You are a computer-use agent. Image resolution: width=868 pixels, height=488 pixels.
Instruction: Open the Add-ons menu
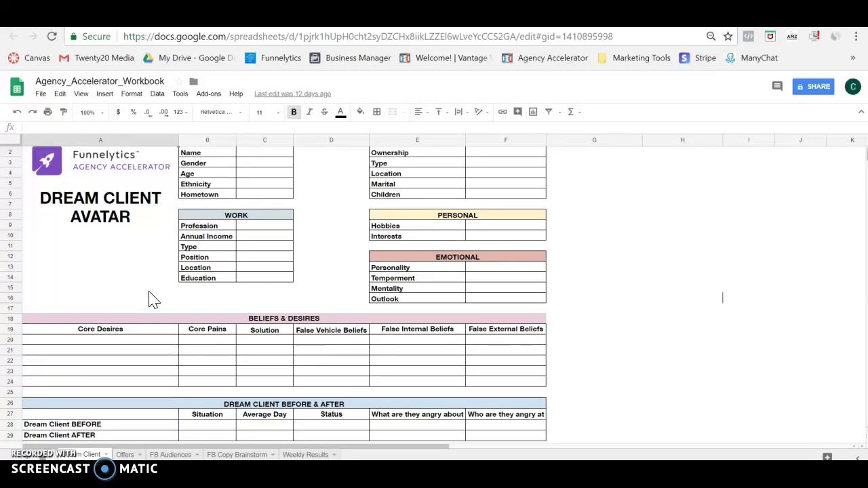tap(209, 94)
